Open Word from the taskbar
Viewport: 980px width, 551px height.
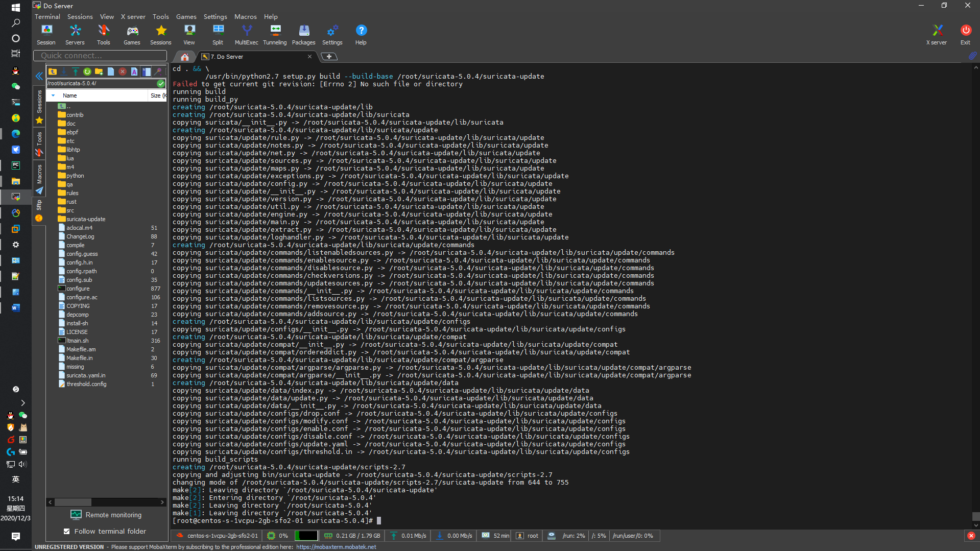coord(16,307)
